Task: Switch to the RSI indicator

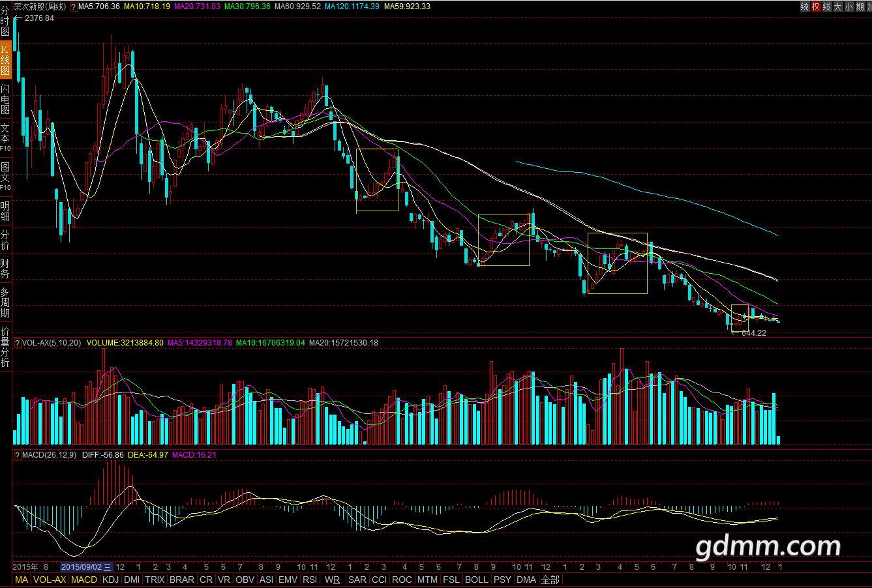Action: click(310, 580)
